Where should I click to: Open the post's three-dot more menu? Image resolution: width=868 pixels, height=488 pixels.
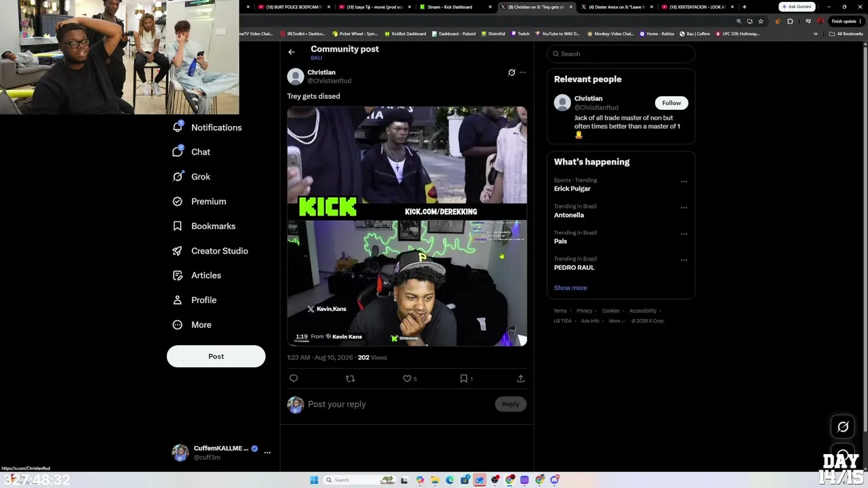point(523,73)
